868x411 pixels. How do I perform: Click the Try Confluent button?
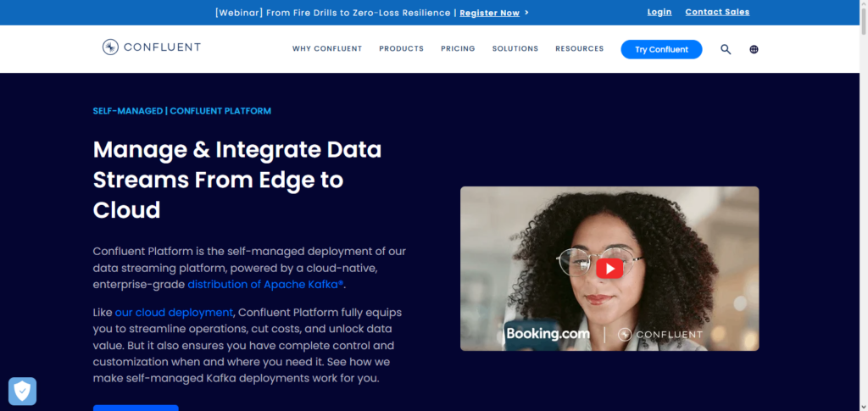click(661, 49)
